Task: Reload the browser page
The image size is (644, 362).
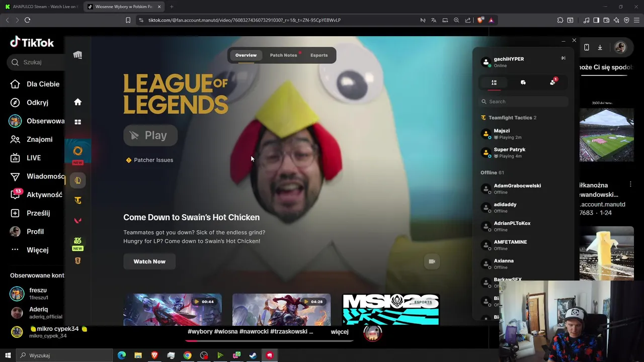Action: [x=27, y=20]
